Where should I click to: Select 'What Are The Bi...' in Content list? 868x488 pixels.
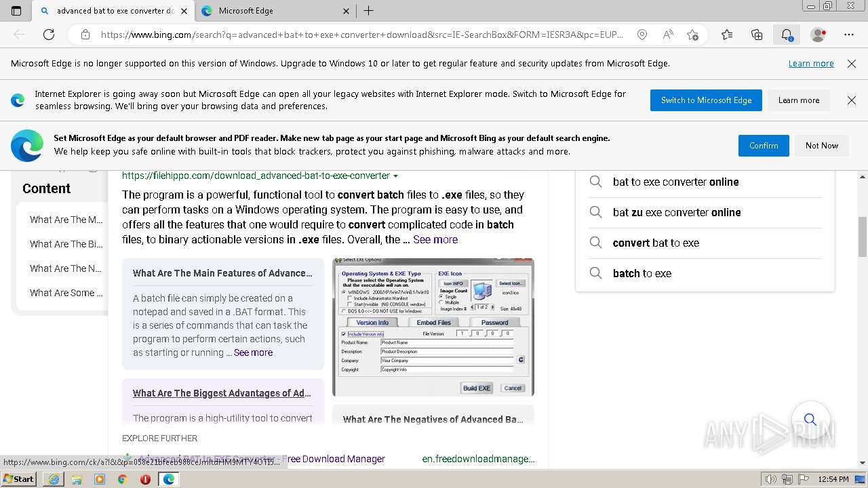pos(66,244)
